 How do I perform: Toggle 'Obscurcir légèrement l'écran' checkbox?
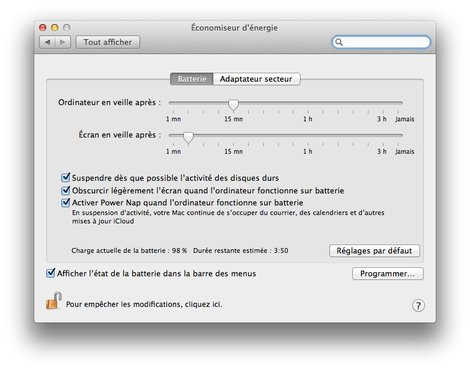(66, 190)
